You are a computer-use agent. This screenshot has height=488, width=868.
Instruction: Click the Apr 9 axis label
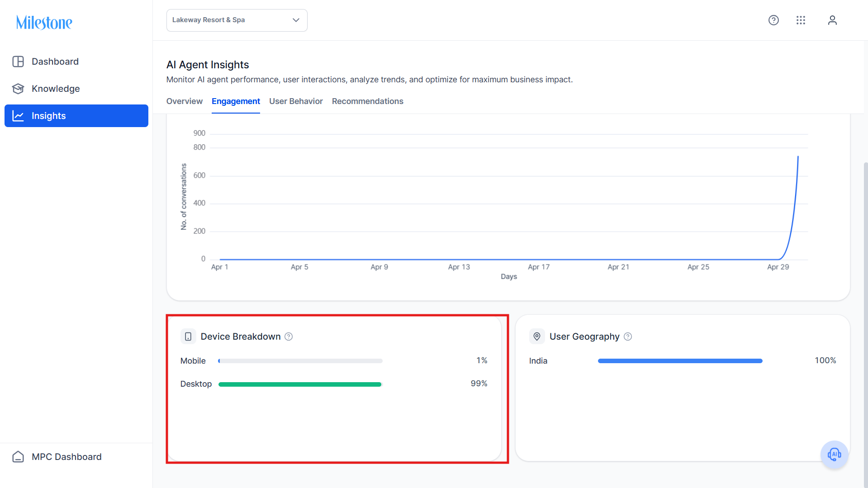coord(379,267)
